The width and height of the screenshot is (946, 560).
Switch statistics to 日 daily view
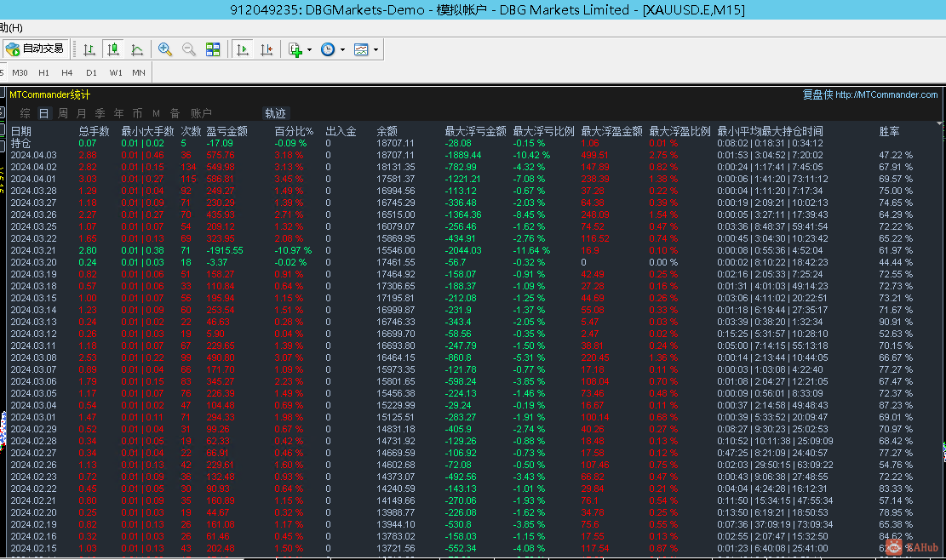click(x=43, y=113)
